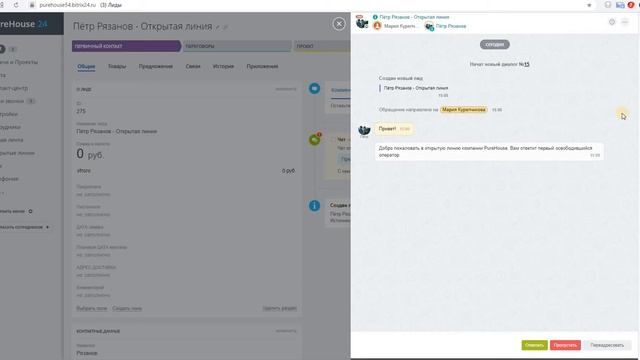
Task: Click the lead name field Пётр Рязанов - Открытая линия
Action: pyautogui.click(x=117, y=131)
